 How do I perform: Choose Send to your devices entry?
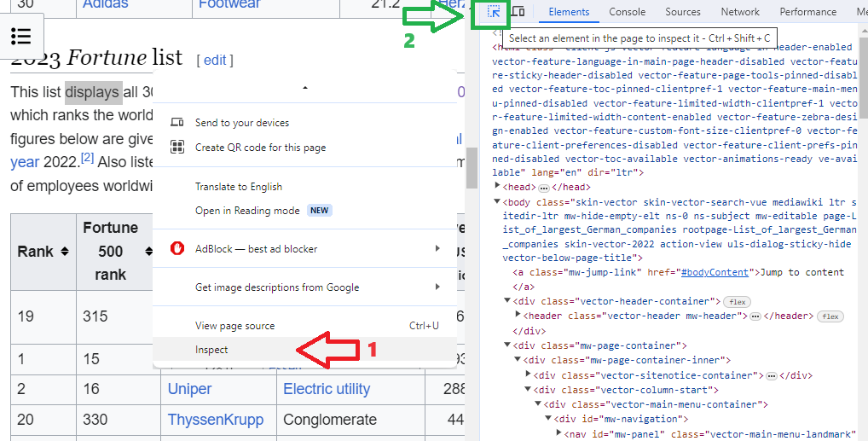pyautogui.click(x=304, y=123)
